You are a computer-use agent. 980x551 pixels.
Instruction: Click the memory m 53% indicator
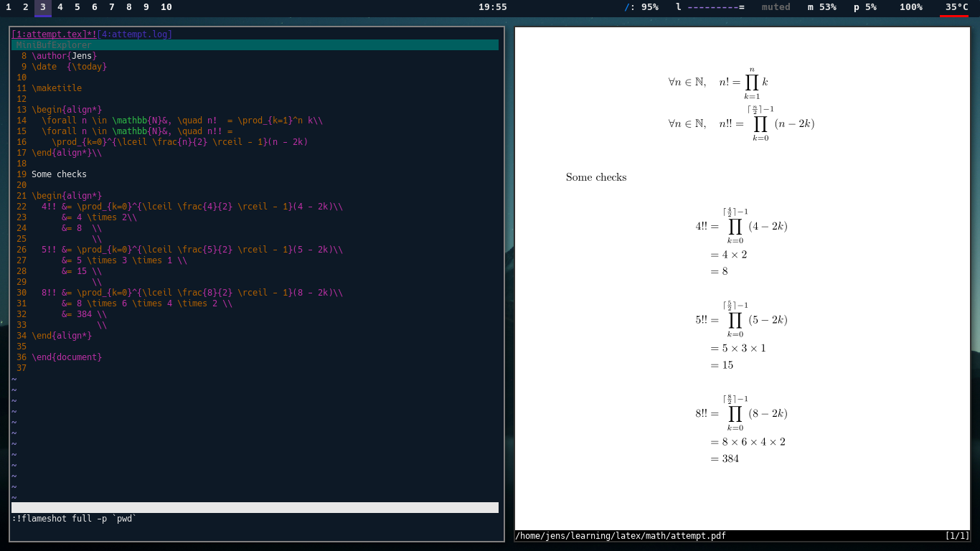point(822,7)
